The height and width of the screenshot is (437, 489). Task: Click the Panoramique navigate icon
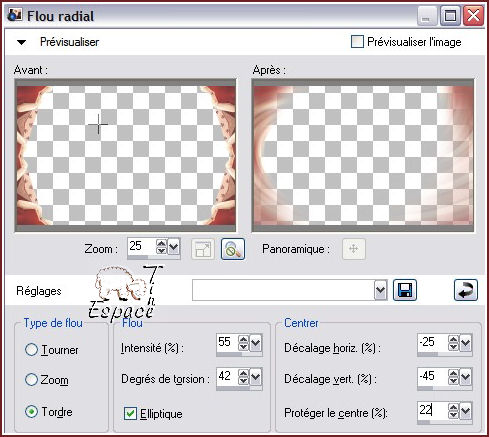(x=354, y=249)
